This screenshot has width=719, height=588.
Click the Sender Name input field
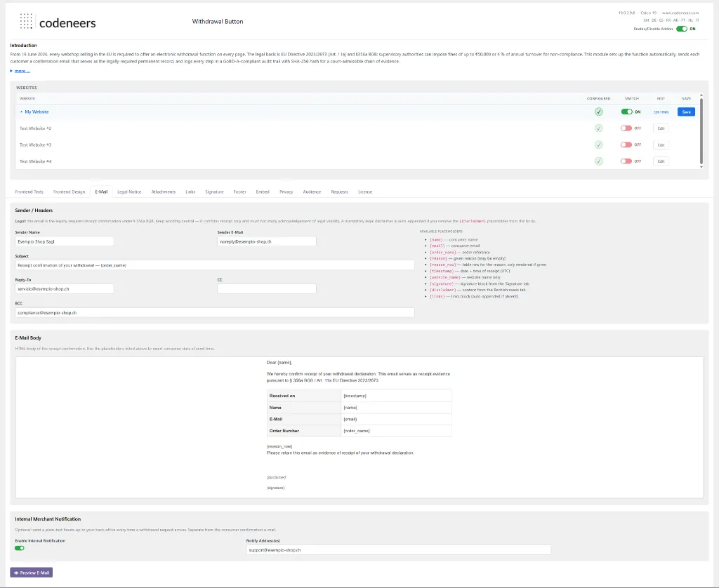[64, 241]
